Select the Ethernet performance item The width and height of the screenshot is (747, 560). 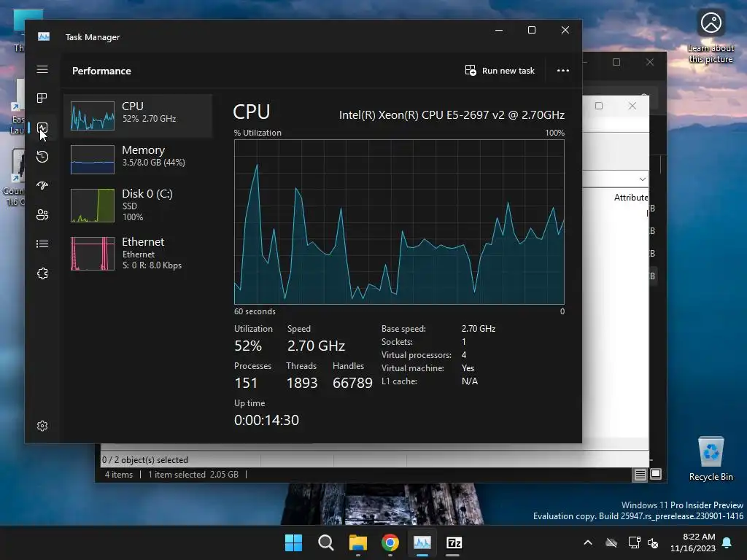[x=138, y=253]
